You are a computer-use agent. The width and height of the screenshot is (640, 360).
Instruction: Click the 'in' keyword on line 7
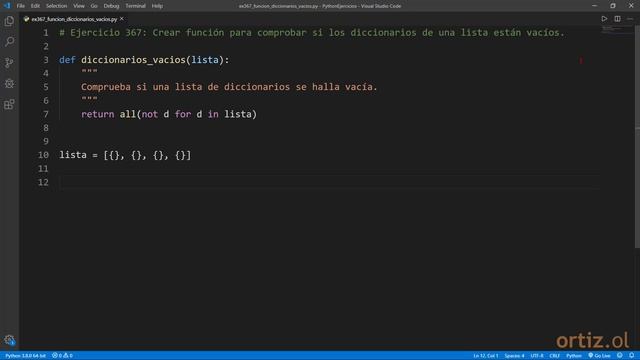point(213,114)
